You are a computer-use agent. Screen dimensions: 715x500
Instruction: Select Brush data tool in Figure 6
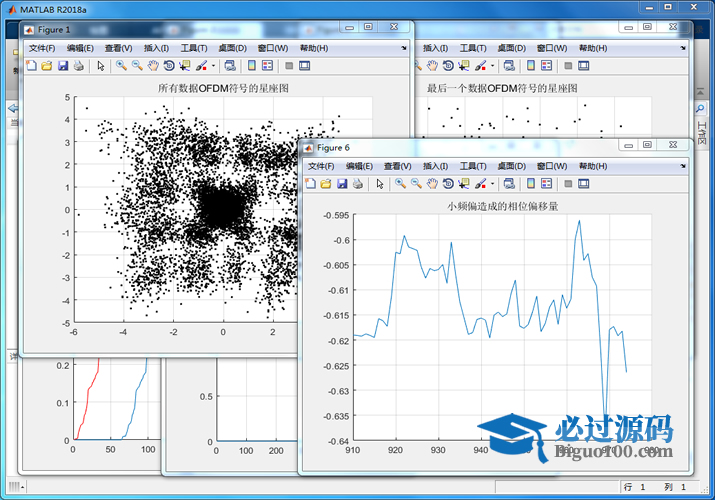[480, 184]
